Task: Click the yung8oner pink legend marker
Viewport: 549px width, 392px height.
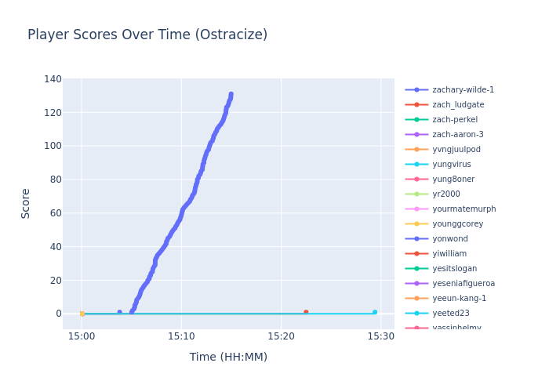Action: tap(416, 180)
